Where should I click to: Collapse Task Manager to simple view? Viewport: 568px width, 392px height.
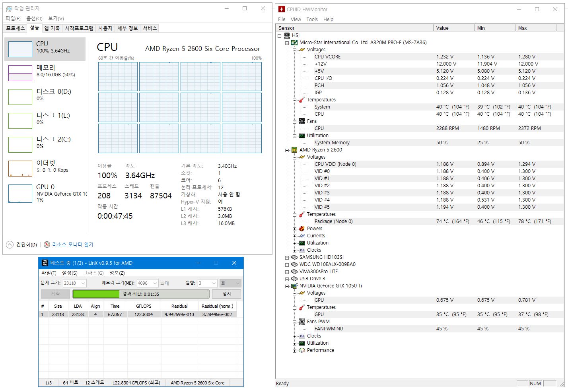(10, 245)
